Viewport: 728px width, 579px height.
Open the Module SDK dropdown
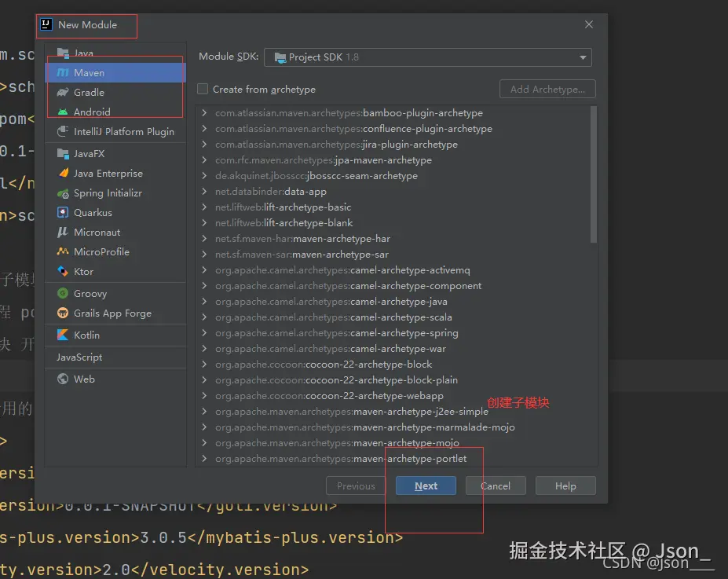(427, 57)
